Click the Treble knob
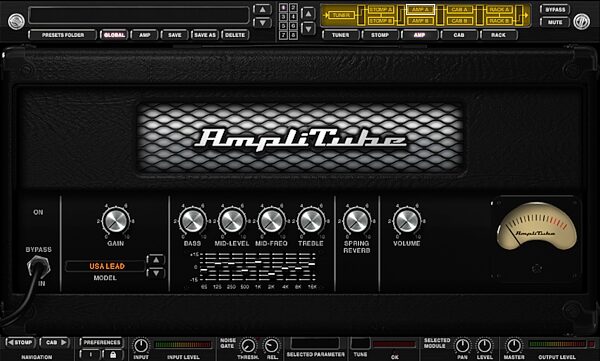 [311, 221]
